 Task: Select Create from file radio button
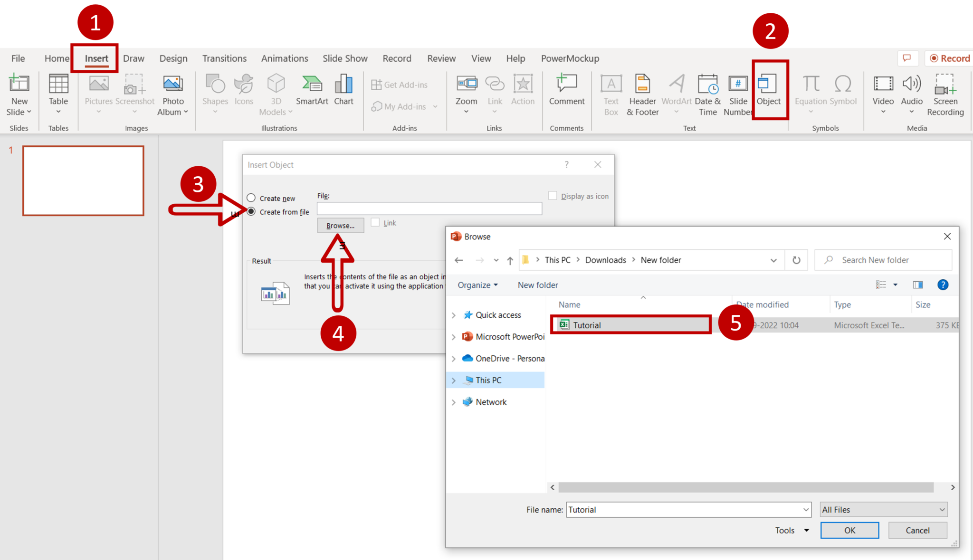tap(252, 211)
